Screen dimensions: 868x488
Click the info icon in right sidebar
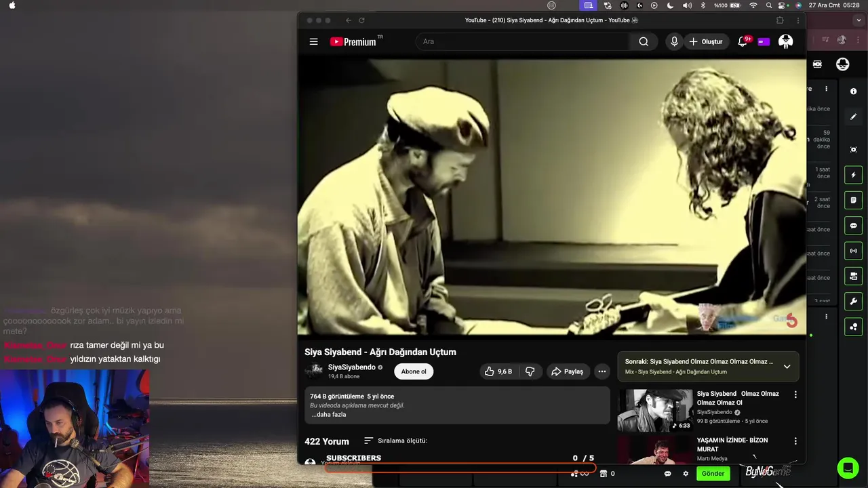pyautogui.click(x=853, y=91)
